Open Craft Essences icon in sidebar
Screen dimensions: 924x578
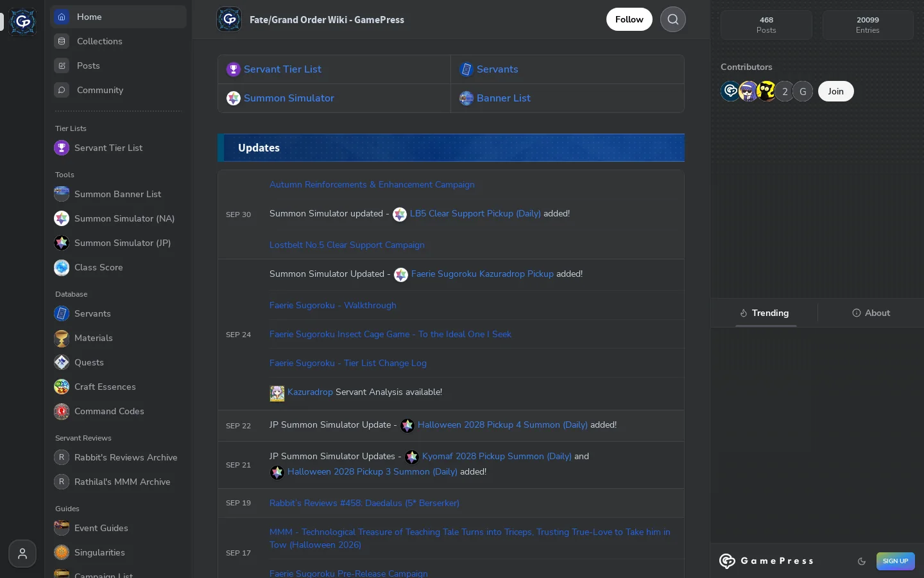[62, 387]
